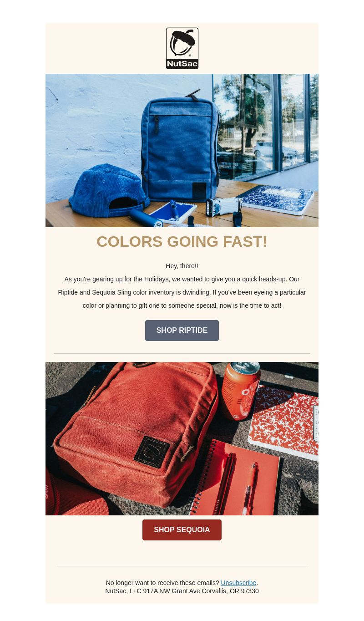Click the blue pen on the notepad
Image resolution: width=364 pixels, height=621 pixels.
[x=174, y=210]
